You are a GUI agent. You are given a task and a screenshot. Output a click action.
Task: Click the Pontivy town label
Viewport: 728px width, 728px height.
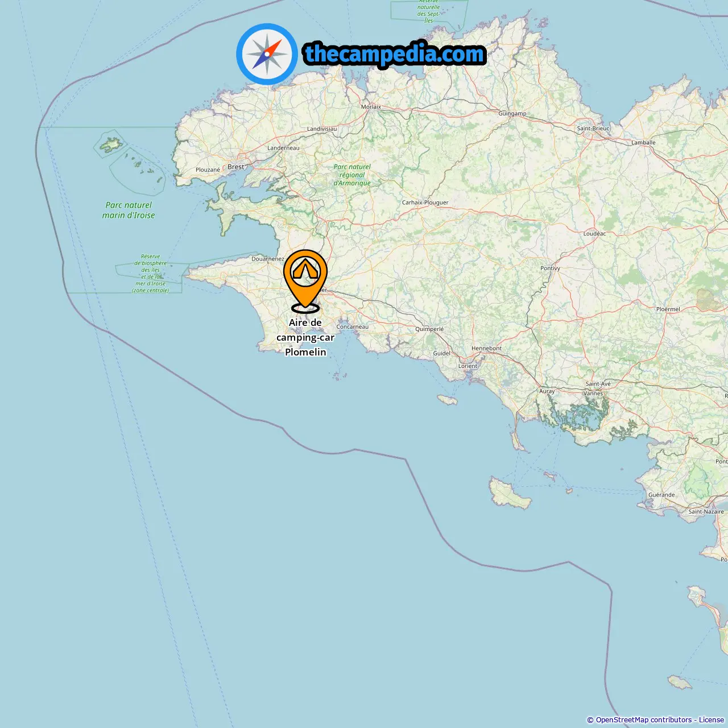pyautogui.click(x=550, y=268)
